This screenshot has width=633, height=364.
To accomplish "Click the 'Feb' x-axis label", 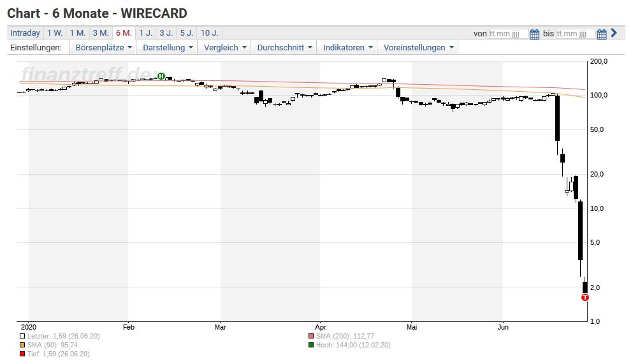I will coord(128,327).
